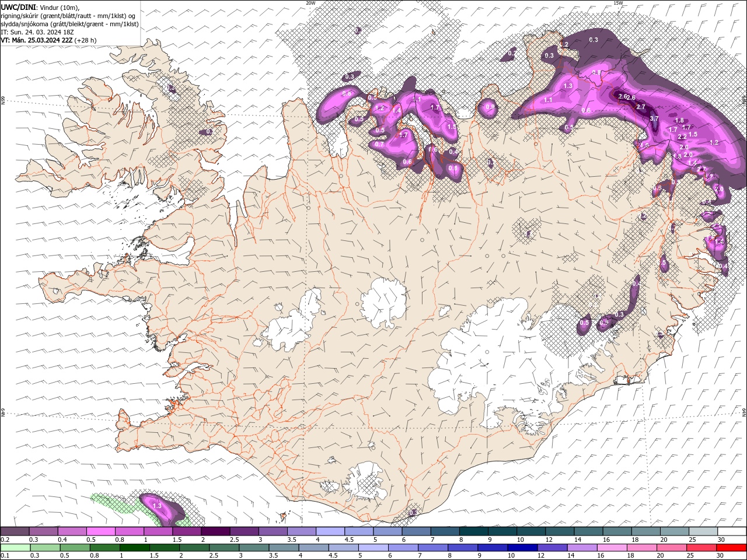
Task: Click the deep blue 10 swatch in lower legend
Action: point(522,547)
